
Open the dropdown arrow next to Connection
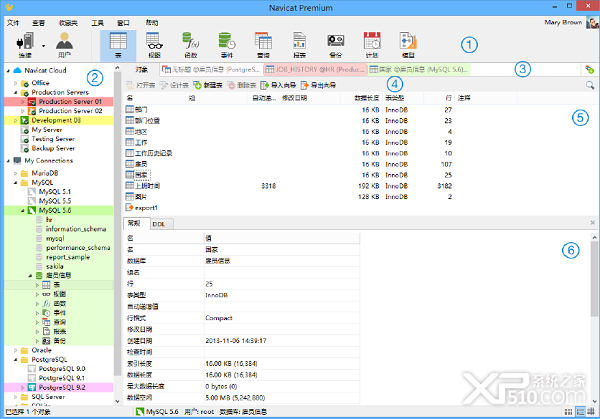tap(43, 46)
